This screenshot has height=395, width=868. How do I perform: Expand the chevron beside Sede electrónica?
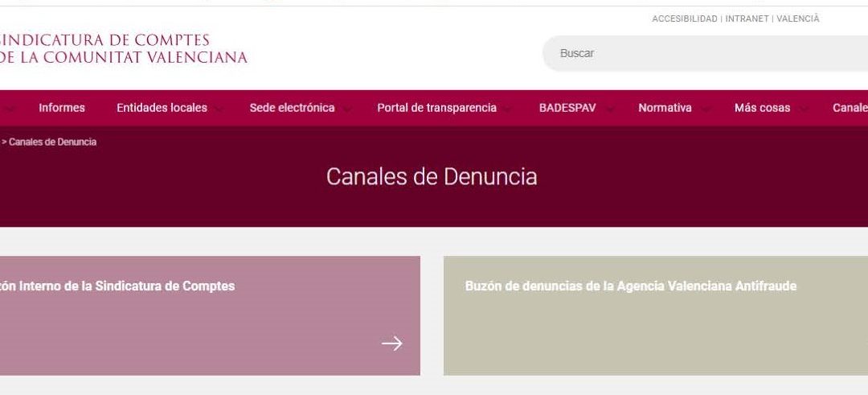346,109
